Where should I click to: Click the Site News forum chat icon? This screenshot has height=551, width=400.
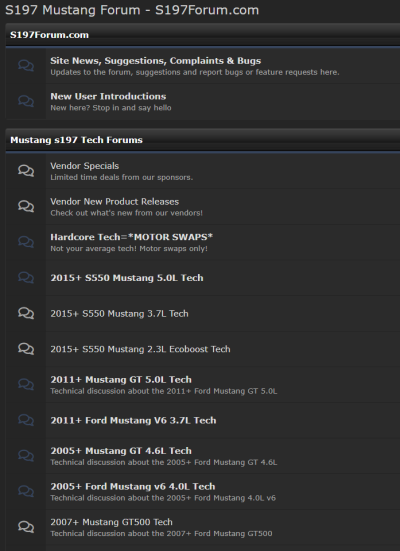(x=26, y=66)
